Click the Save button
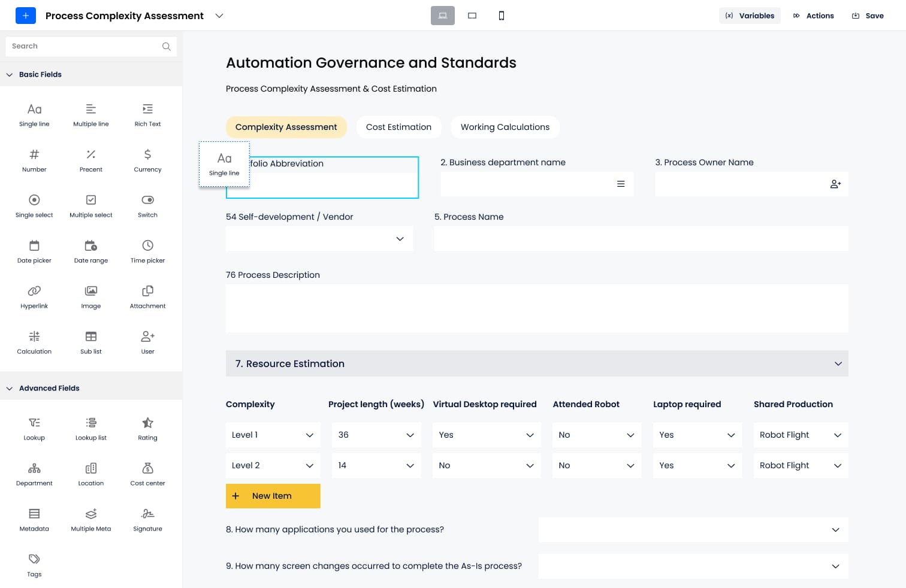Image resolution: width=906 pixels, height=588 pixels. (868, 16)
